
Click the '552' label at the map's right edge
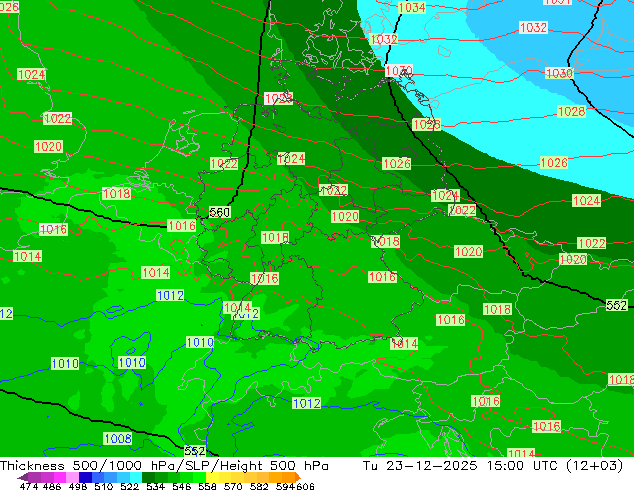coord(616,305)
